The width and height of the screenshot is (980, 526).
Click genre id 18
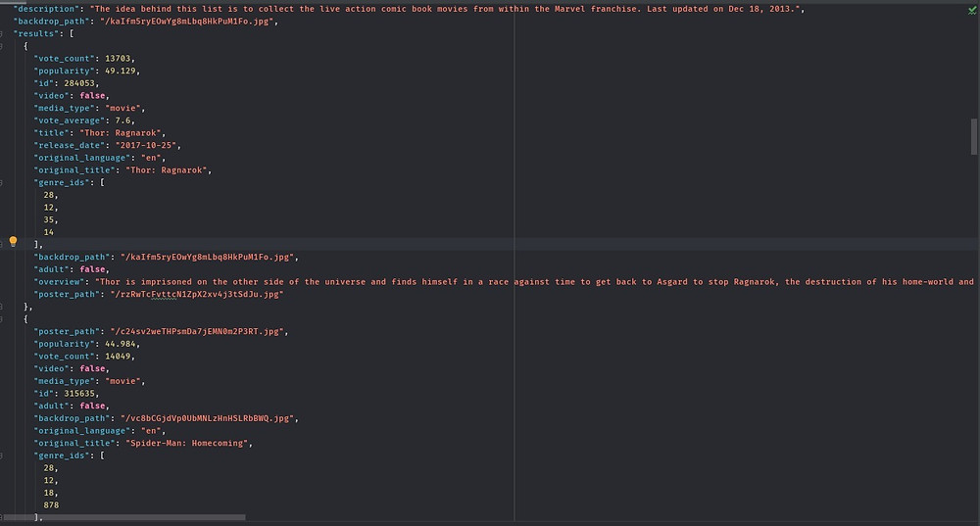point(49,493)
